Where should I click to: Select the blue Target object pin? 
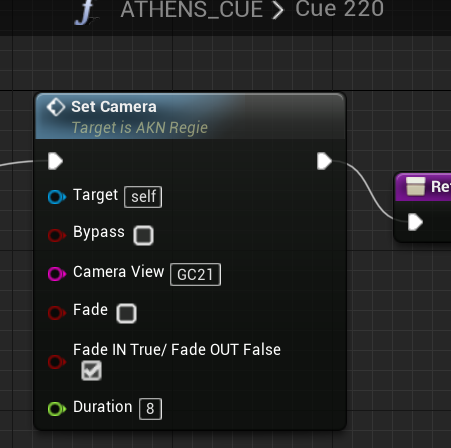tap(57, 197)
